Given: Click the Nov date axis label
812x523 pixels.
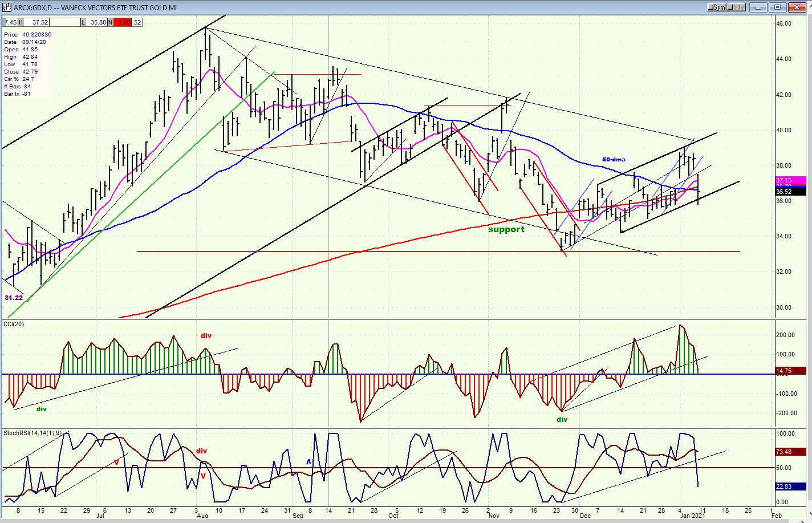Looking at the screenshot, I should click(x=494, y=516).
